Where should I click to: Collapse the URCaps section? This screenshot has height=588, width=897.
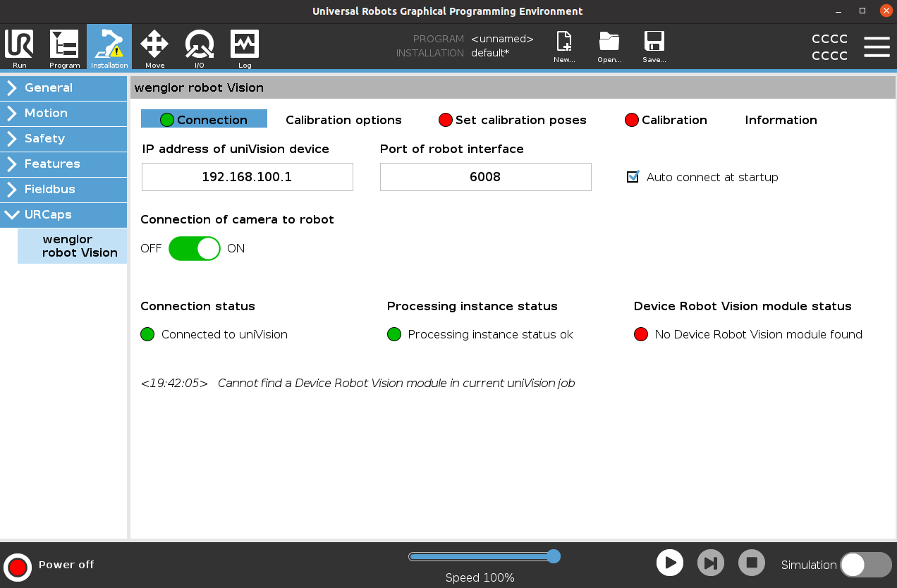63,214
